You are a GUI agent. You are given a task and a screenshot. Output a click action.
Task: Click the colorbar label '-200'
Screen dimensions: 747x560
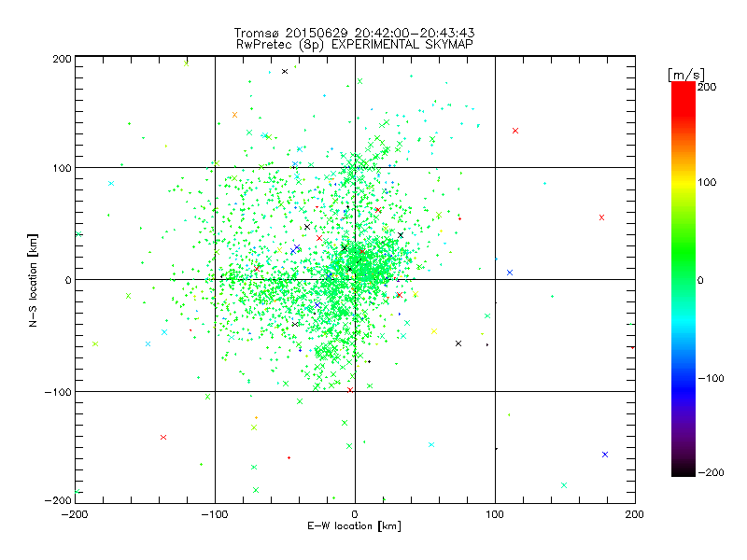(x=711, y=472)
